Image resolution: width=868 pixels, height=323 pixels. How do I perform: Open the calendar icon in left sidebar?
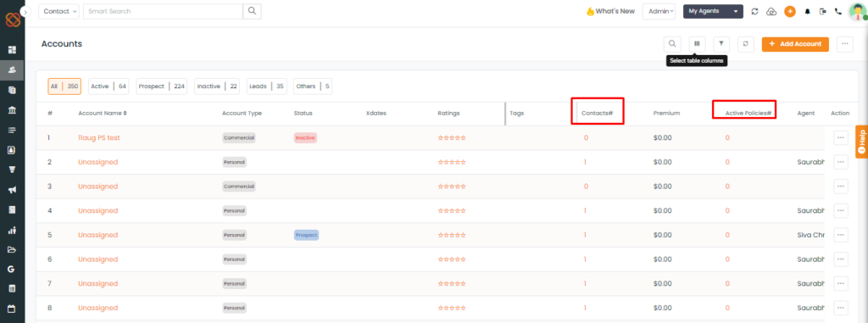click(12, 309)
